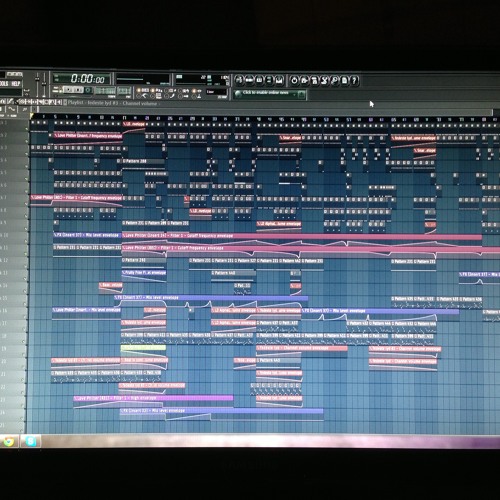
Task: Click the globe icon in the news panel
Action: point(238,94)
